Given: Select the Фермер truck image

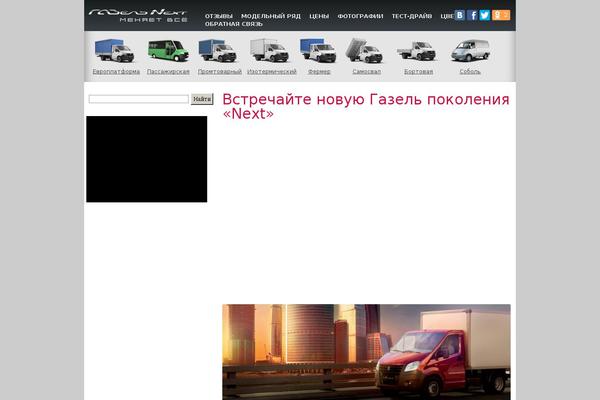Looking at the screenshot, I should [x=318, y=50].
